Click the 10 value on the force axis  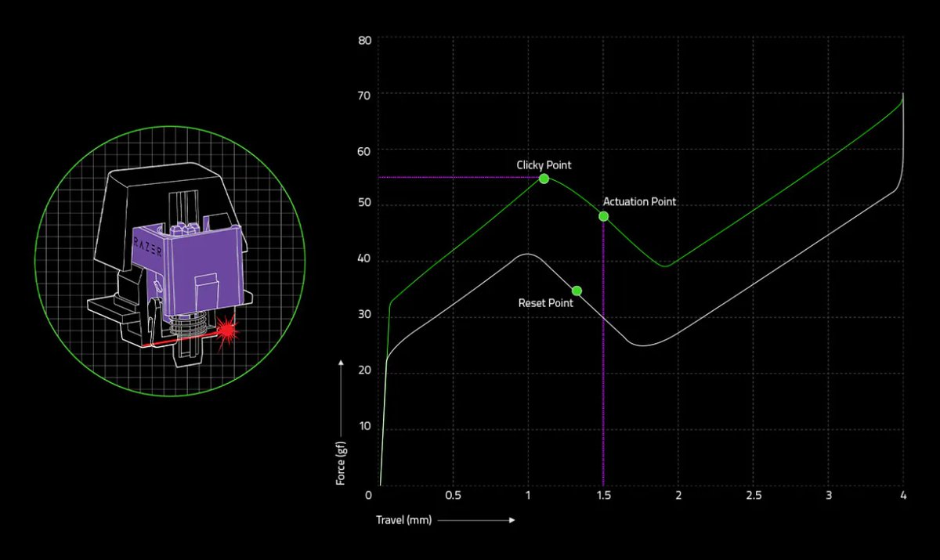tap(363, 428)
